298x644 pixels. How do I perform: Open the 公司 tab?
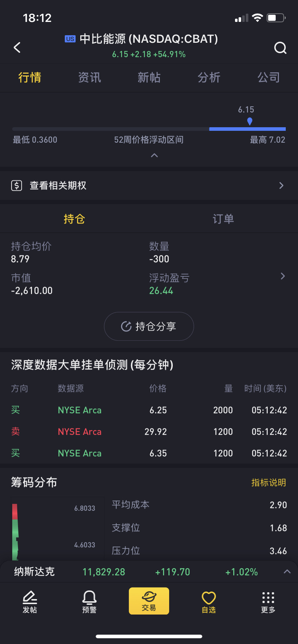point(268,78)
